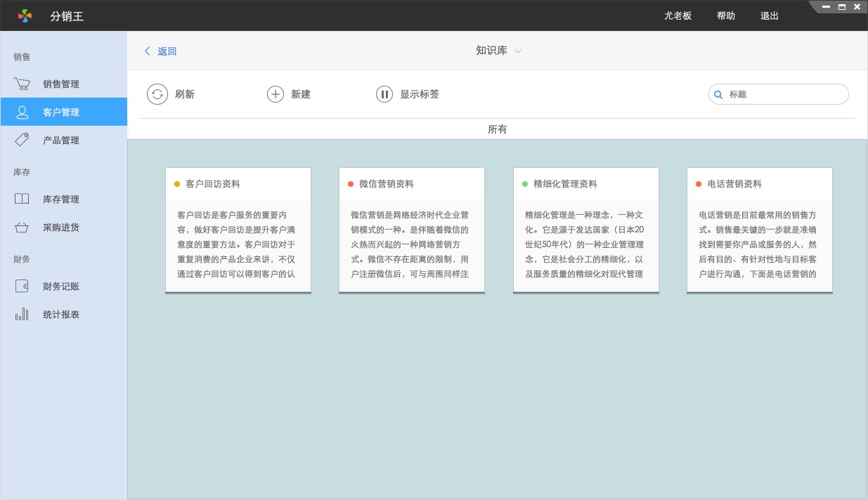Click the green dot on 精细化管理资料

[x=525, y=184]
